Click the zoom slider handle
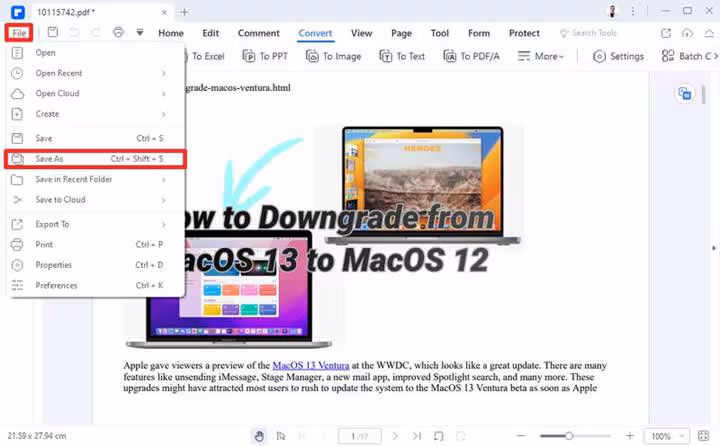Image resolution: width=720 pixels, height=446 pixels. pos(569,436)
